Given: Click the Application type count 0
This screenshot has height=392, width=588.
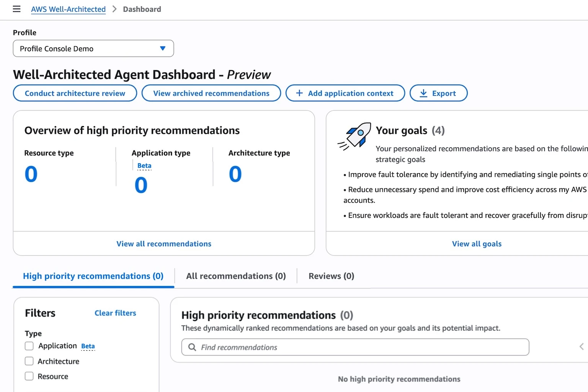Looking at the screenshot, I should pyautogui.click(x=141, y=185).
